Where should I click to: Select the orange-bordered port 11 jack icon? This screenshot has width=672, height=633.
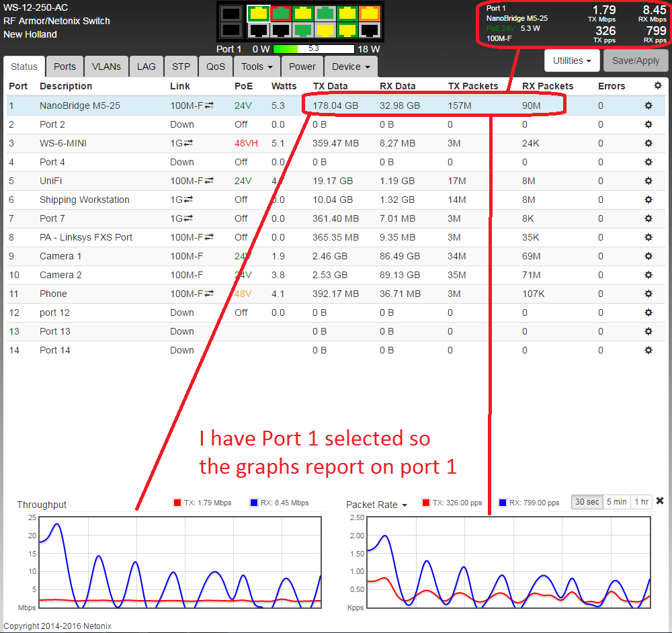tap(369, 13)
